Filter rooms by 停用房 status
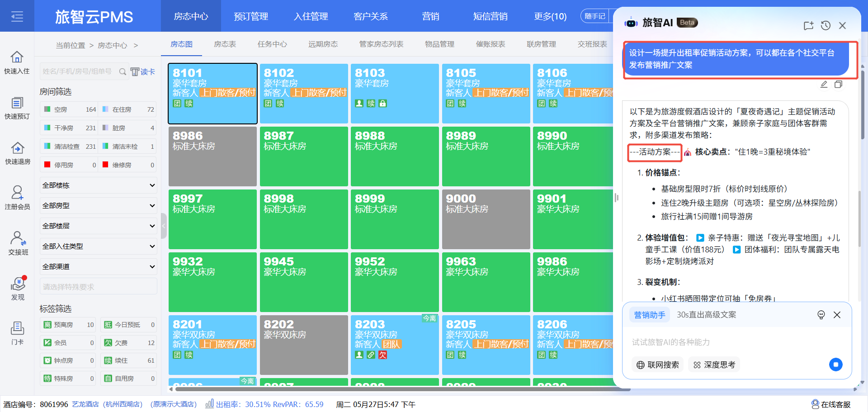Screen dimensions: 868x412 click(x=69, y=165)
